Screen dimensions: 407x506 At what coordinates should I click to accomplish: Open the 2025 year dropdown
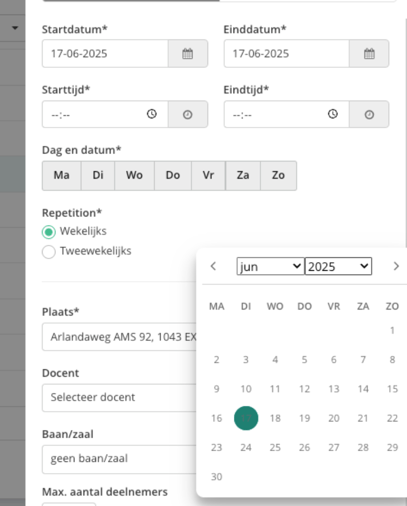tap(338, 266)
